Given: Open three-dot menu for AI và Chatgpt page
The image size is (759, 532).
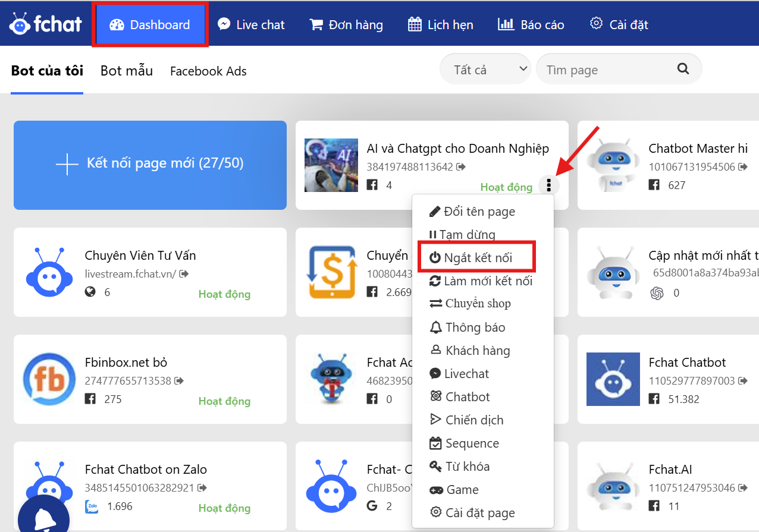Looking at the screenshot, I should point(548,186).
